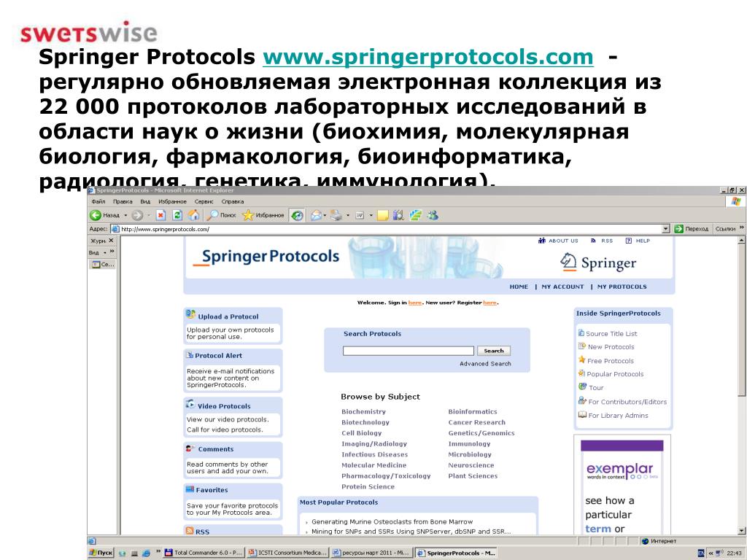Click the Comments people icon

point(190,448)
